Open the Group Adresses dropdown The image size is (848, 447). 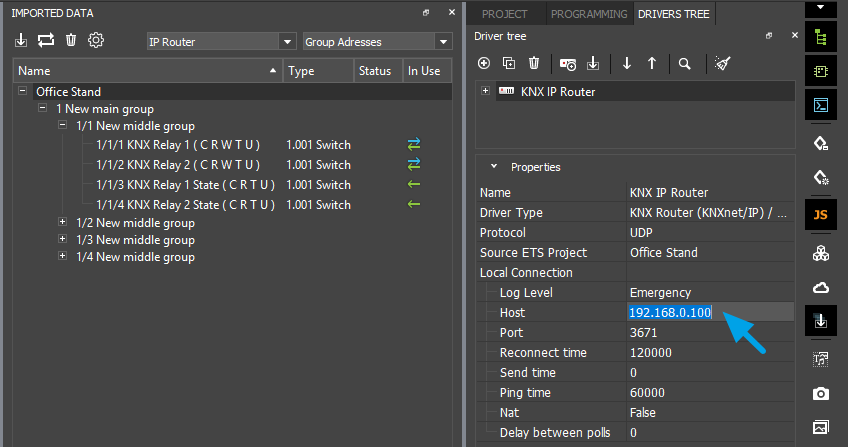pyautogui.click(x=443, y=42)
